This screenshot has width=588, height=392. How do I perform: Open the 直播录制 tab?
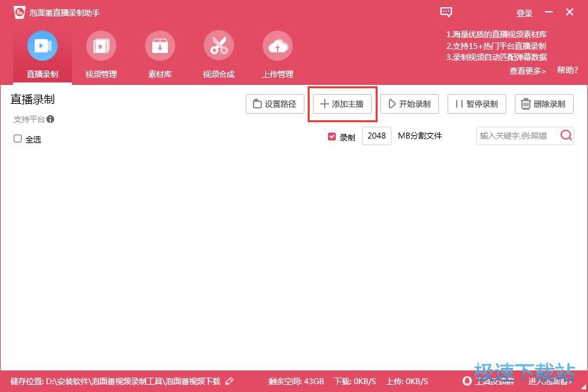pyautogui.click(x=42, y=54)
